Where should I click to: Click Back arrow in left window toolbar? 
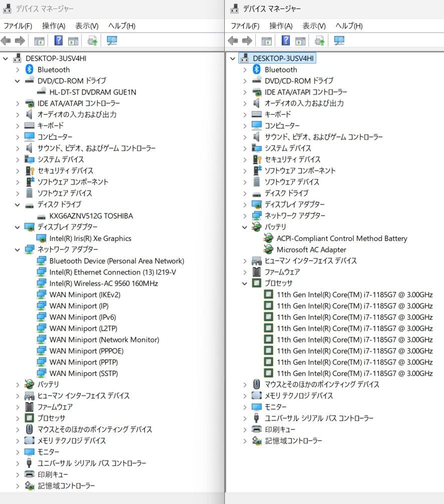tap(6, 40)
